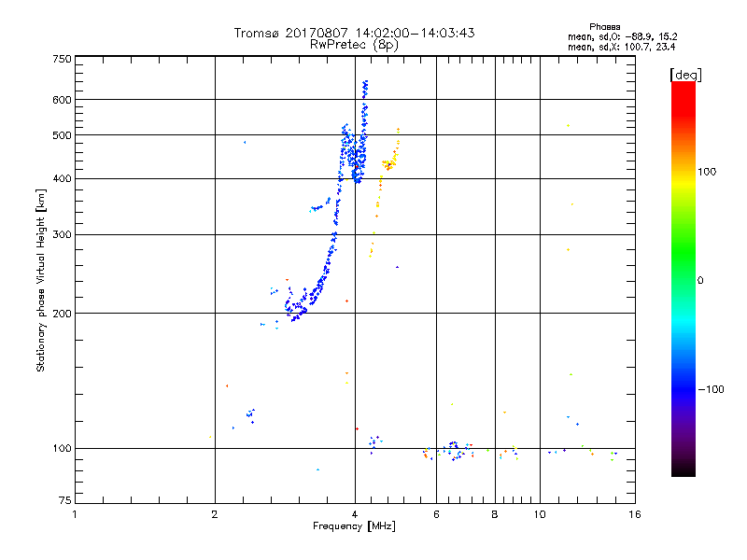747x560 pixels.
Task: Click the x-axis tick label '6'
Action: pos(436,514)
